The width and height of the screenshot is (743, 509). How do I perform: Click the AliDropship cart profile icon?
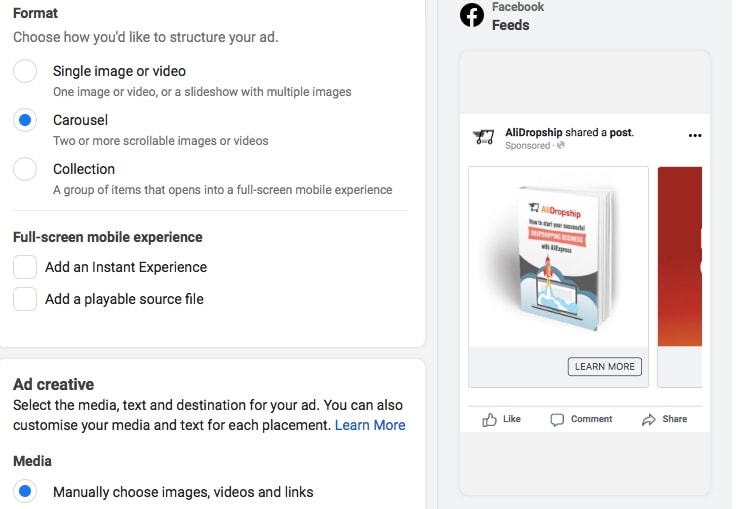484,138
